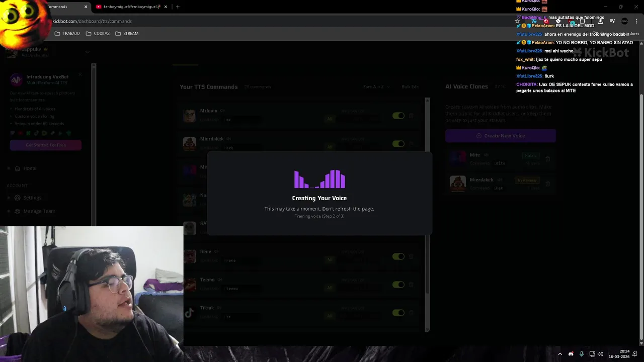Click the Public badge on Mite

click(530, 155)
